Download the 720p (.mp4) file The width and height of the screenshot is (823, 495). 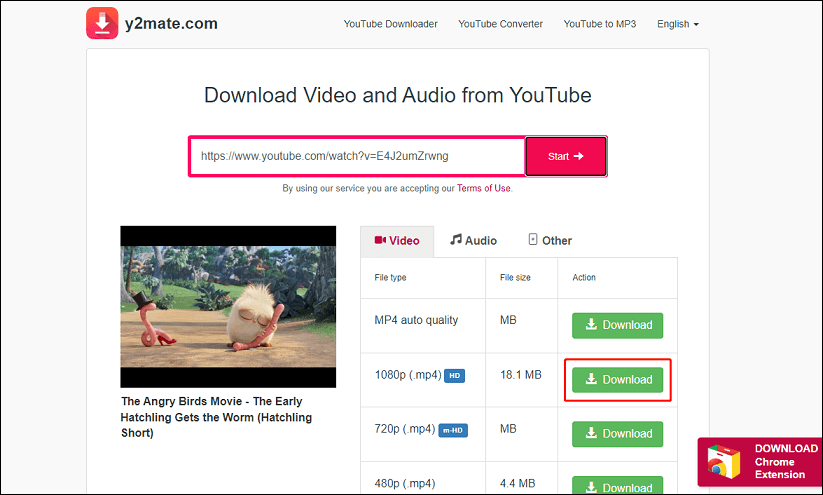617,434
